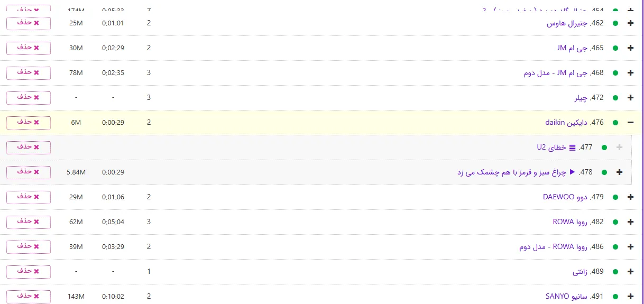This screenshot has height=304, width=644.
Task: Click plus icon beside 482 رووا ROWA
Action: [630, 222]
